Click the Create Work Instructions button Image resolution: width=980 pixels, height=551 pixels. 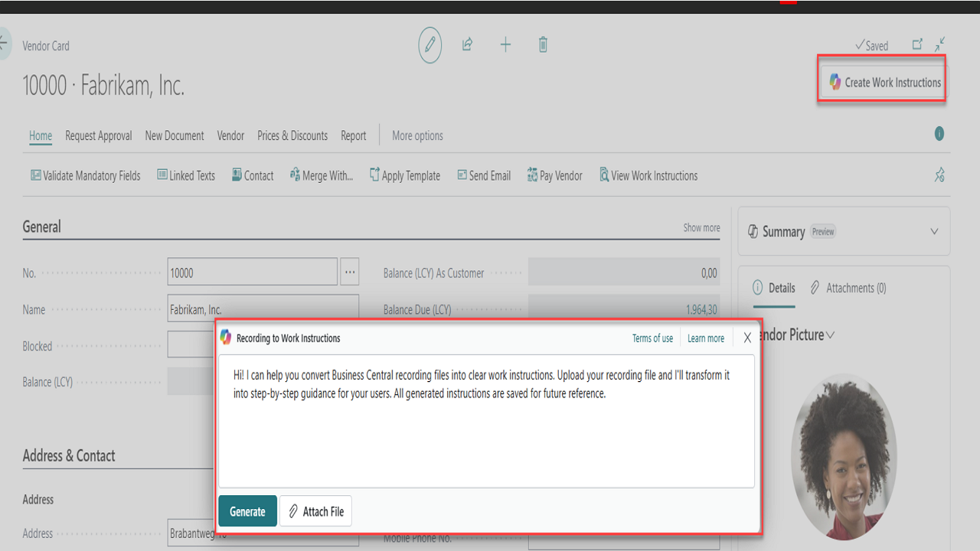[884, 82]
